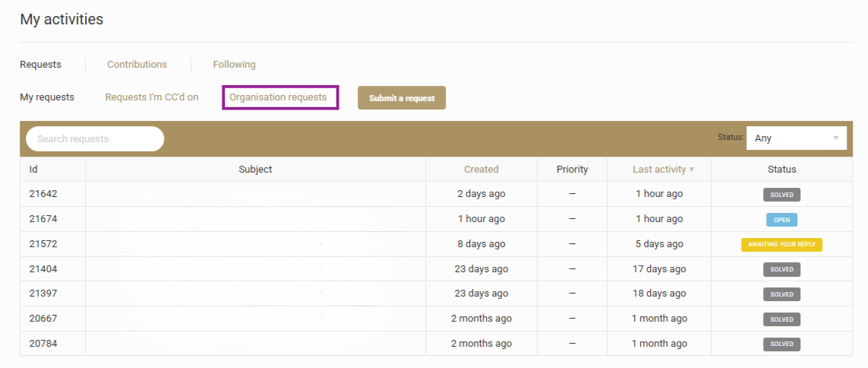
Task: Focus the Search requests field
Action: pos(95,138)
